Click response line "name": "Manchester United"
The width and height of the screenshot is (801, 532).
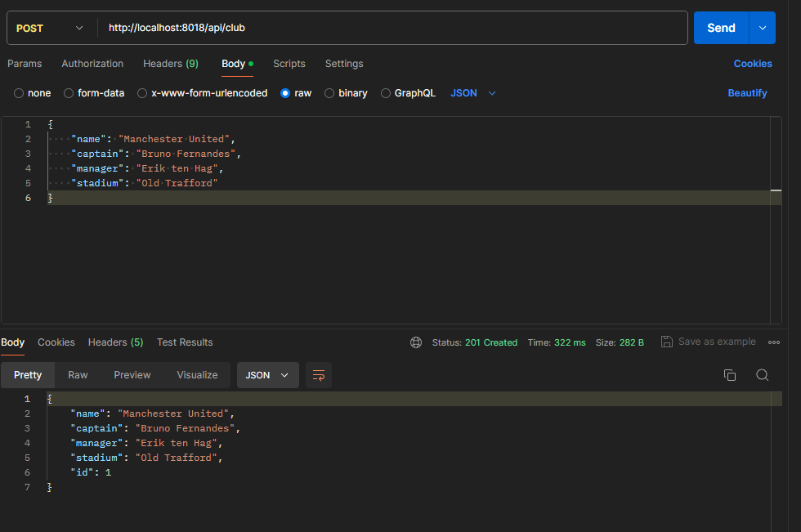pyautogui.click(x=152, y=414)
